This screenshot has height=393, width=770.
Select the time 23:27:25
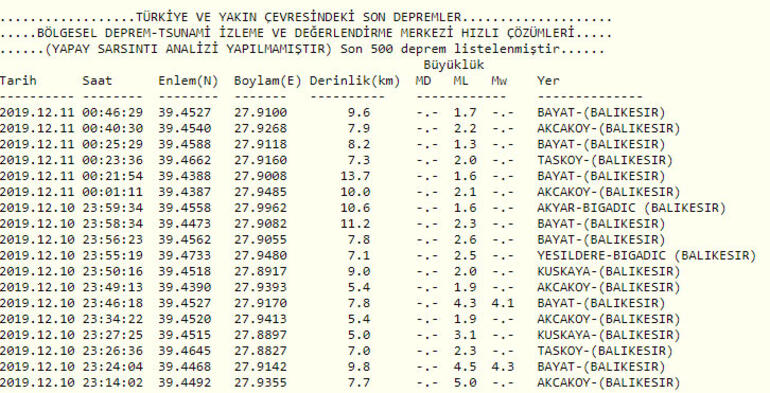click(112, 335)
